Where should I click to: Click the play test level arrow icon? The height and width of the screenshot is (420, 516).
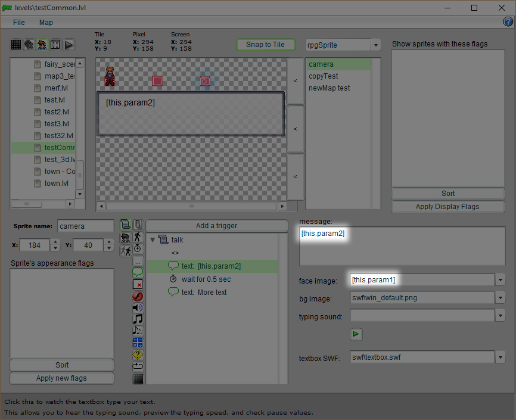pyautogui.click(x=69, y=45)
